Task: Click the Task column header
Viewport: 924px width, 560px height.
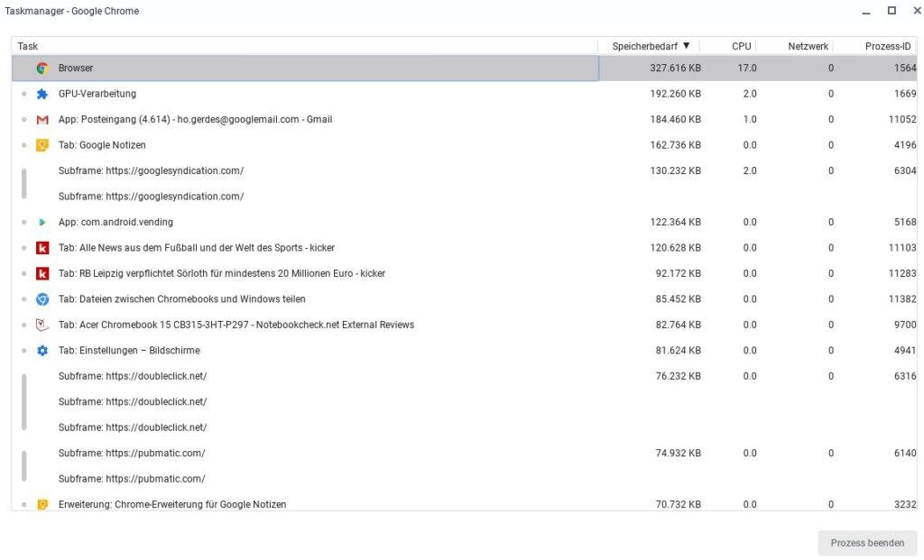Action: (27, 46)
